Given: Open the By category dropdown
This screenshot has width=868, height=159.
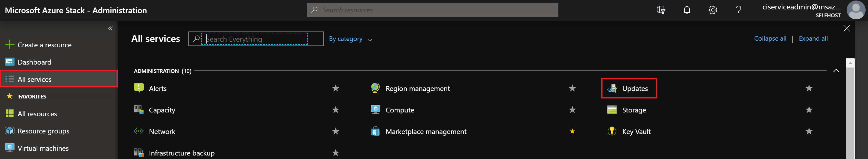Looking at the screenshot, I should [x=350, y=39].
